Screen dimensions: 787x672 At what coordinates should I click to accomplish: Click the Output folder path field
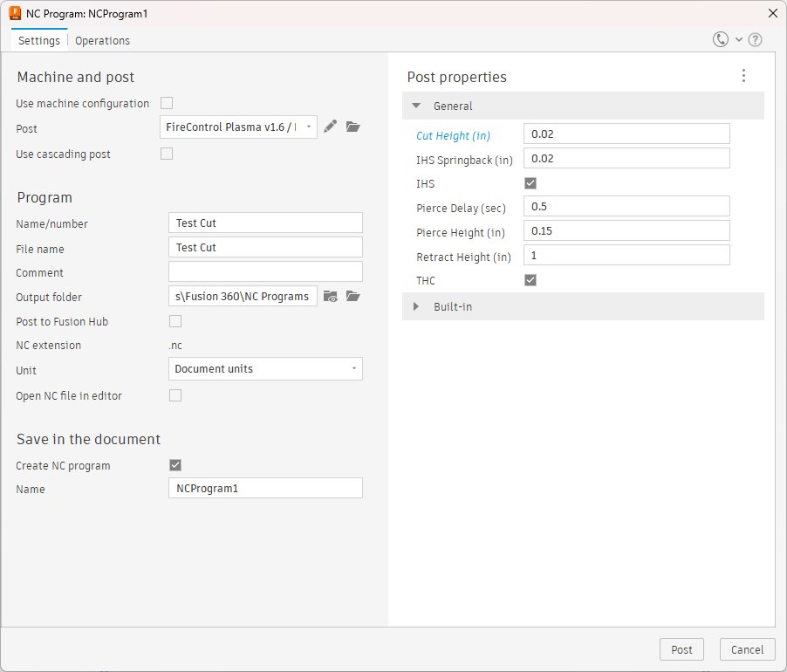click(x=243, y=296)
